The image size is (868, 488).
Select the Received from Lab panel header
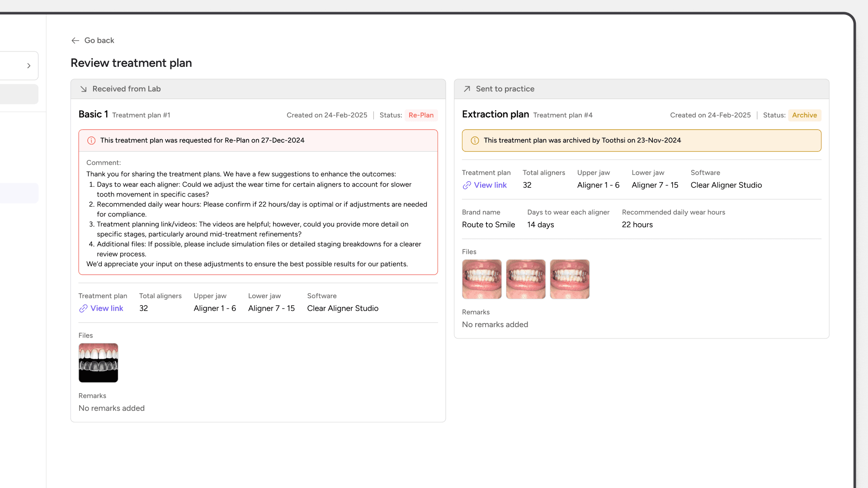tap(258, 89)
